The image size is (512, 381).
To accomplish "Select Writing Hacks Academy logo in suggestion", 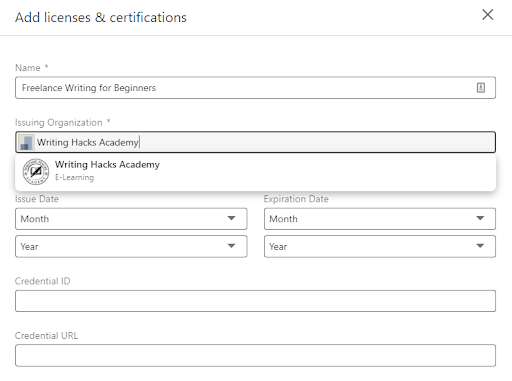I will tap(36, 171).
